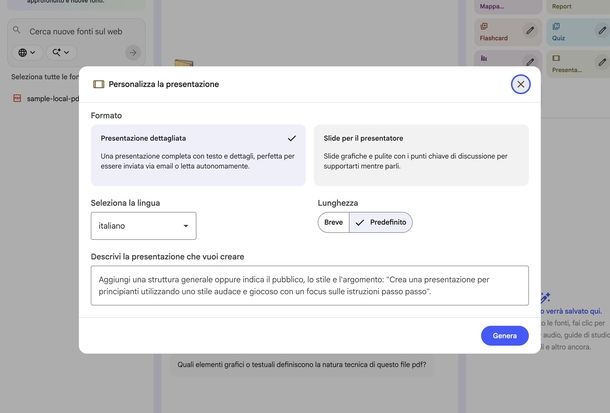Image resolution: width=610 pixels, height=413 pixels.
Task: Click the arrow submit search button
Action: click(133, 52)
